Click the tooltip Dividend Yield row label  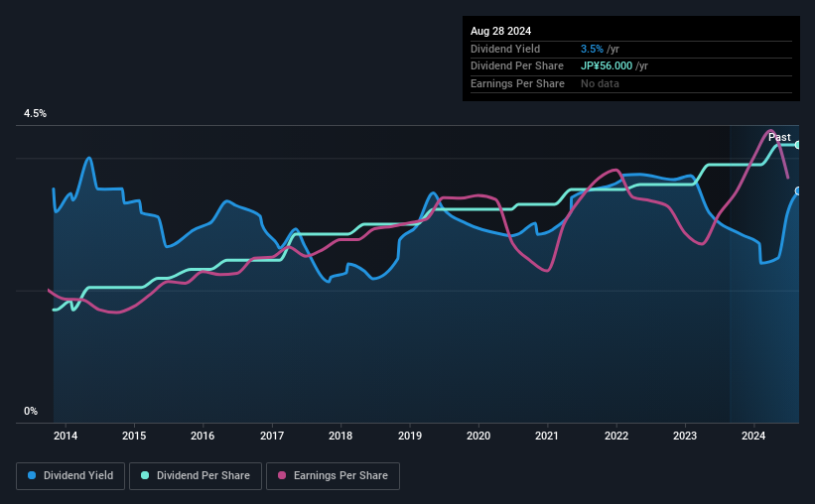[x=505, y=49]
